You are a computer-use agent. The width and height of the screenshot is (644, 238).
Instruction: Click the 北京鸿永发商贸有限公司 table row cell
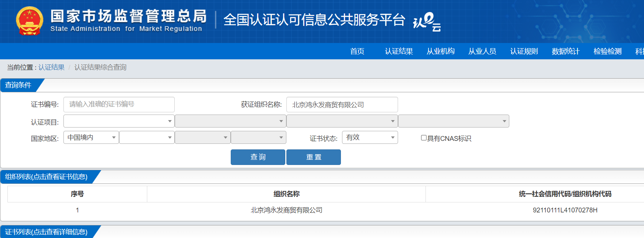pos(286,210)
